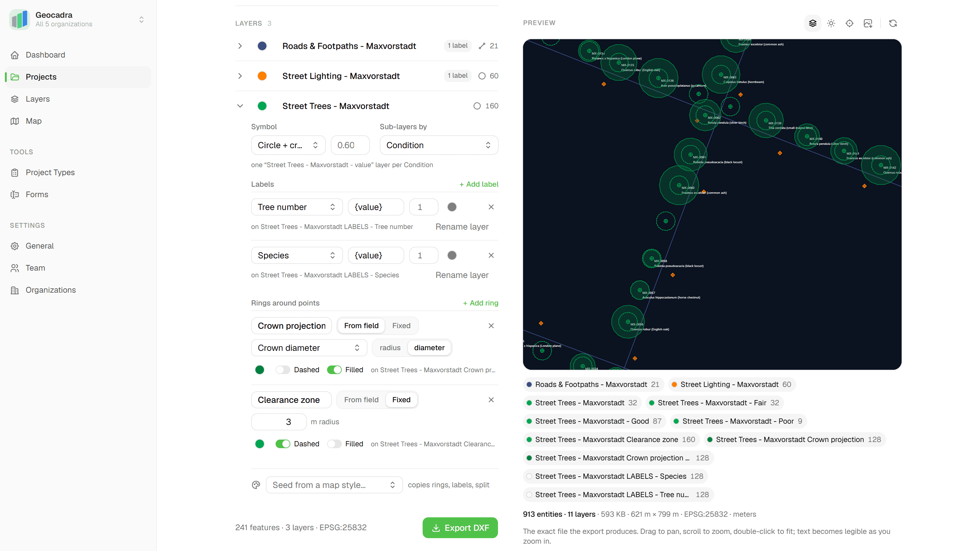The image size is (980, 551).
Task: Open Sub-layers by Condition dropdown
Action: (x=439, y=145)
